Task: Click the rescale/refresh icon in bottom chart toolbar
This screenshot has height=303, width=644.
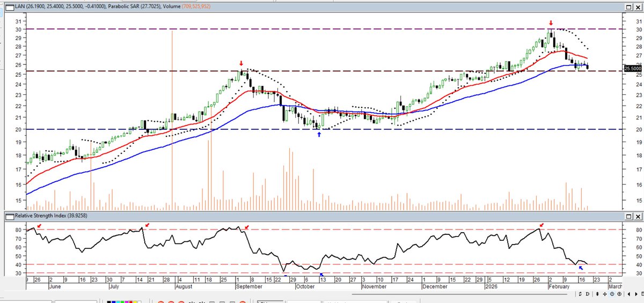Action: [x=580, y=294]
